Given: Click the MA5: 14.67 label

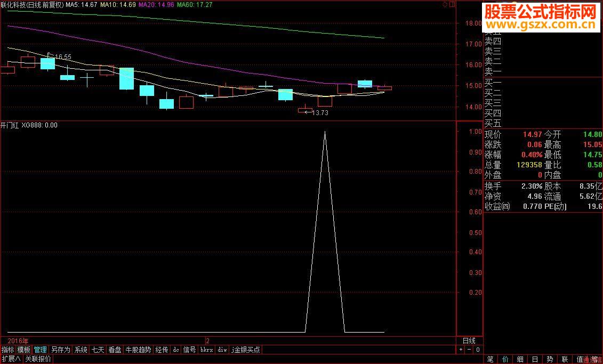Looking at the screenshot, I should pos(82,5).
